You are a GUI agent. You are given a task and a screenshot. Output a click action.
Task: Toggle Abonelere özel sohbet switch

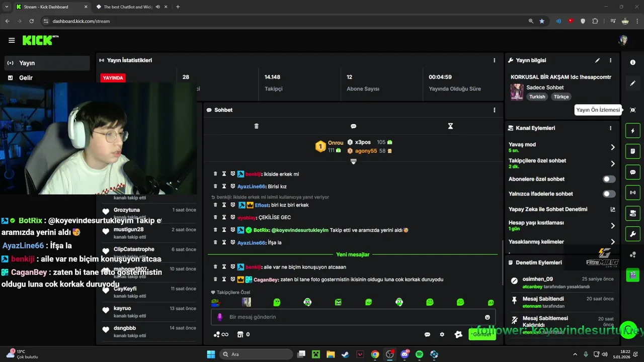[x=609, y=179]
